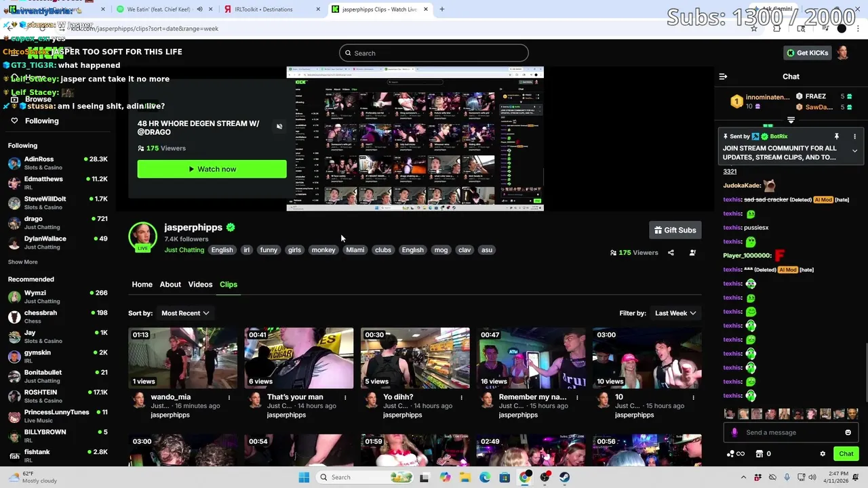This screenshot has height=488, width=868.
Task: Switch to the Home channel tab
Action: click(x=142, y=284)
